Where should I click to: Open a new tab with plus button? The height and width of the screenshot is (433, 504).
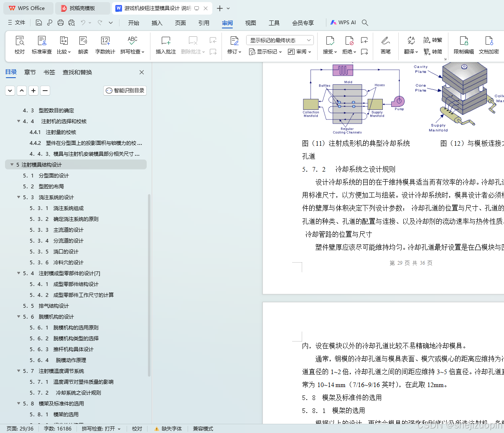click(x=220, y=8)
